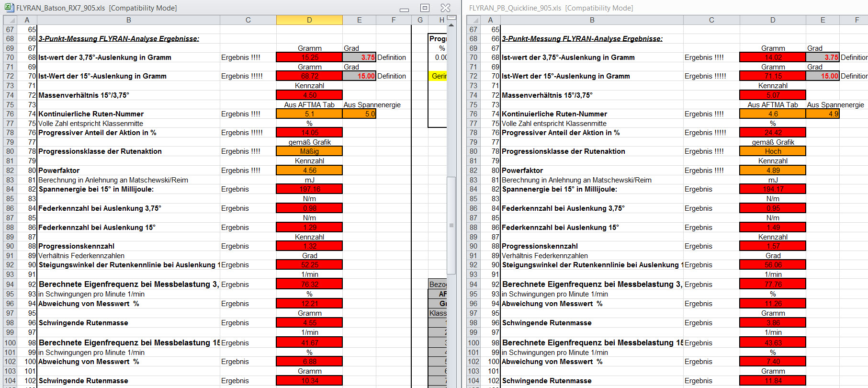The width and height of the screenshot is (868, 388).
Task: Select column C header in Quickline workbook
Action: point(711,20)
